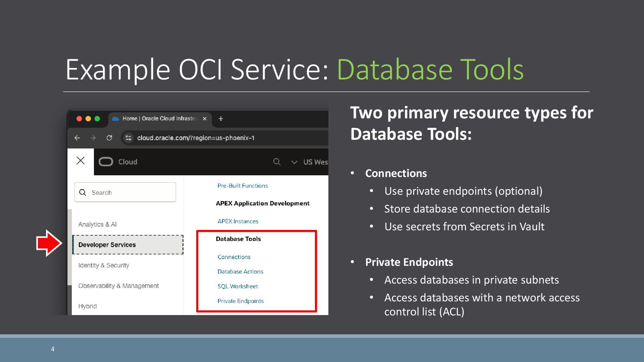Open site information icon in address bar
Screen dimensions: 644x362
click(x=128, y=138)
